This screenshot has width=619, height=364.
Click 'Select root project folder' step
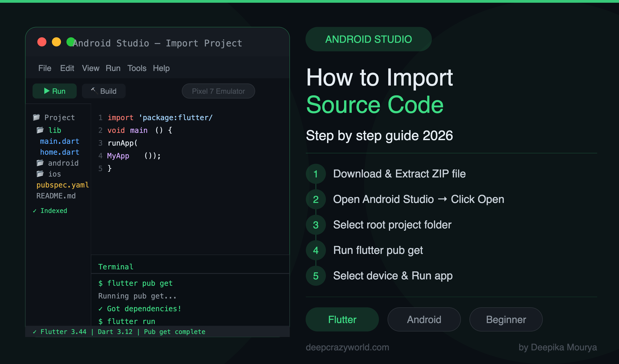(392, 225)
